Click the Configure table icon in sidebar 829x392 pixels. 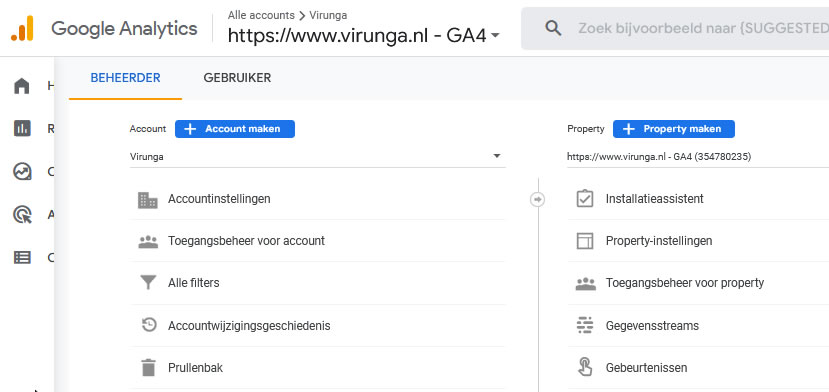[22, 258]
